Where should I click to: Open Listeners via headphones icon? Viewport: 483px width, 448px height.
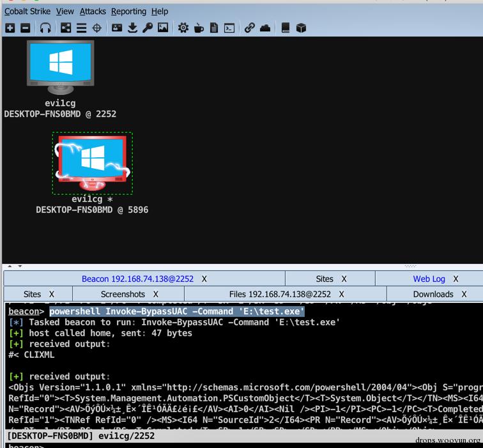coord(45,28)
